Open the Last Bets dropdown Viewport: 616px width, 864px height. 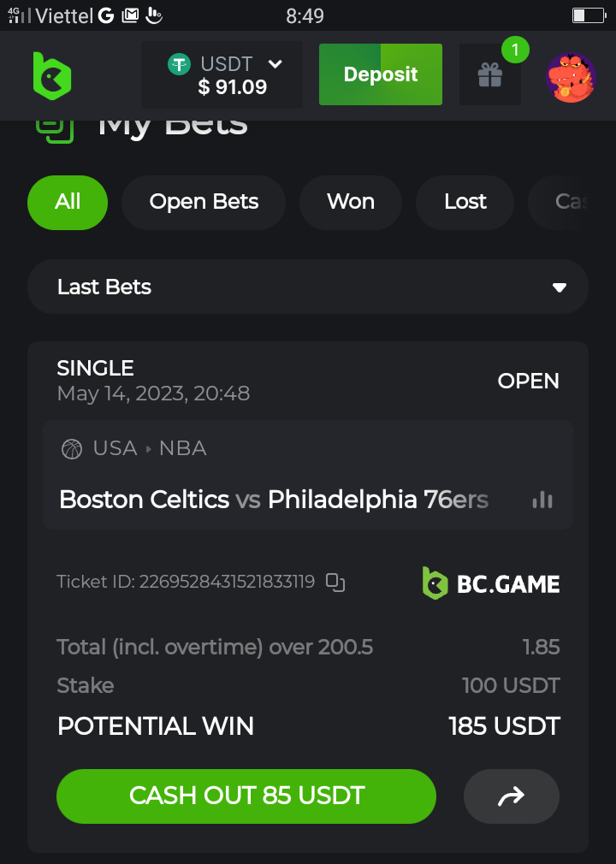pyautogui.click(x=308, y=287)
